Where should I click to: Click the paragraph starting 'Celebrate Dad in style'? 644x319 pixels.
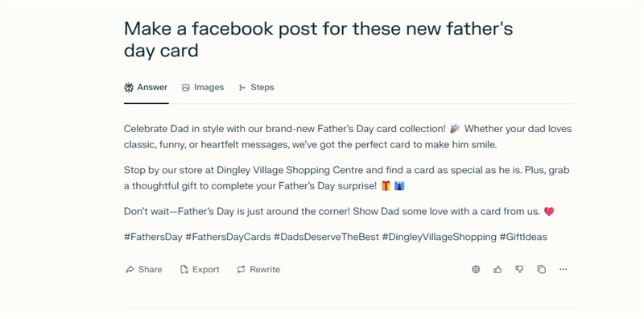[348, 137]
